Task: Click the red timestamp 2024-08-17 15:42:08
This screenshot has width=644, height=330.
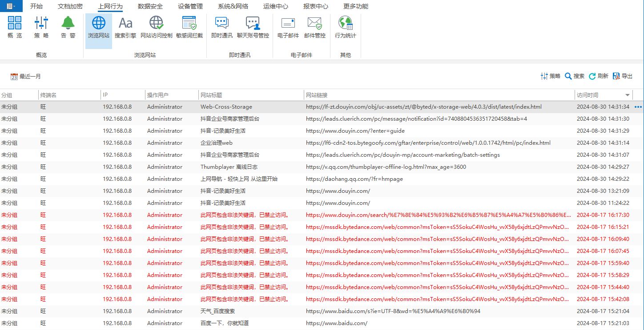Action: (603, 299)
